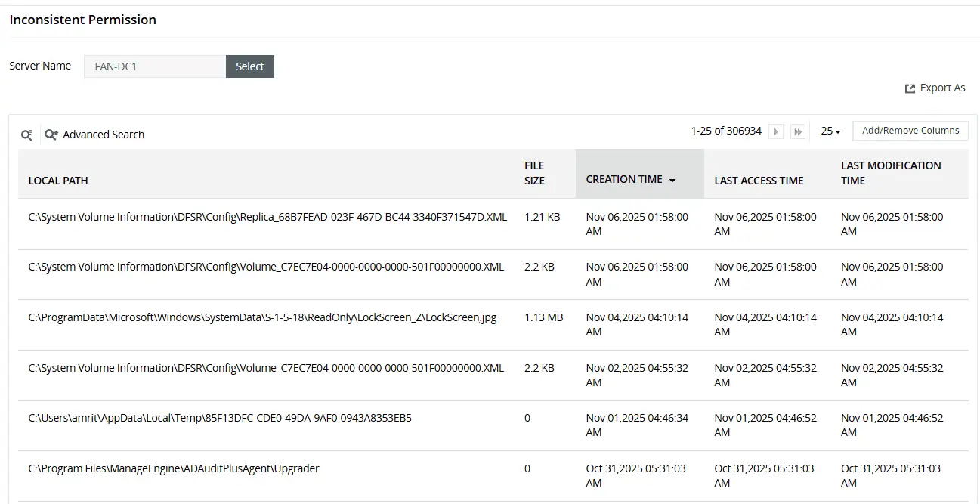
Task: Open the column search filter icon
Action: pos(26,134)
